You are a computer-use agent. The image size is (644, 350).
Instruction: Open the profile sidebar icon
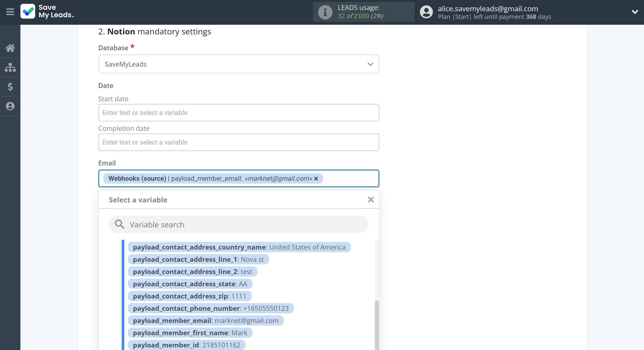[x=10, y=106]
